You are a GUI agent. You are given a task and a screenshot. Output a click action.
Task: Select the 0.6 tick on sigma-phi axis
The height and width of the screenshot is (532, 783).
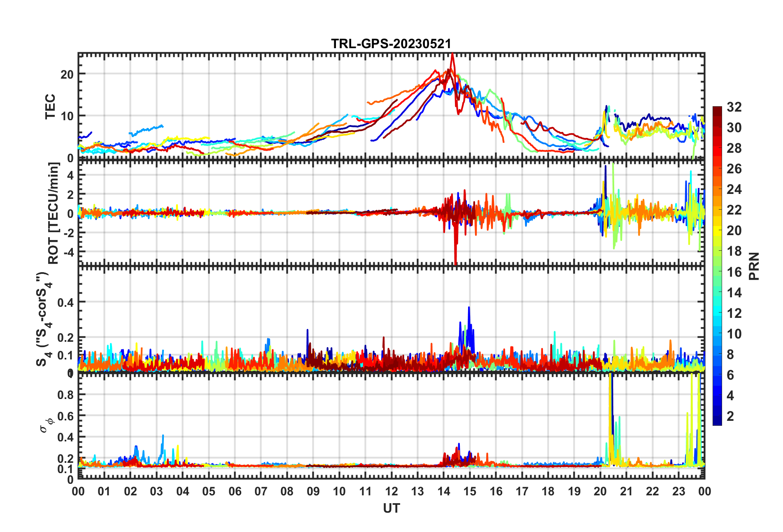(x=66, y=416)
